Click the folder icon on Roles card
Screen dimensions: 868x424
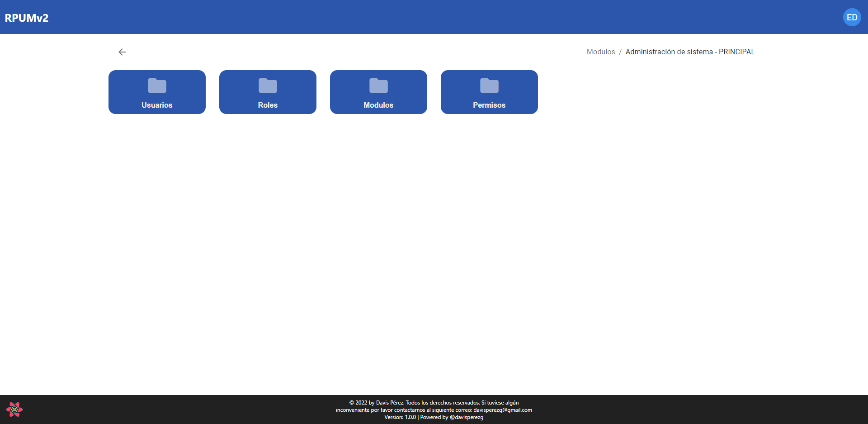pos(268,85)
